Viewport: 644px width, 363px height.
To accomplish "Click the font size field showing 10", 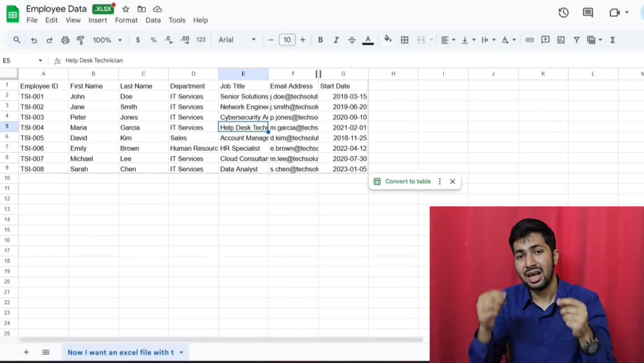I will [x=287, y=40].
